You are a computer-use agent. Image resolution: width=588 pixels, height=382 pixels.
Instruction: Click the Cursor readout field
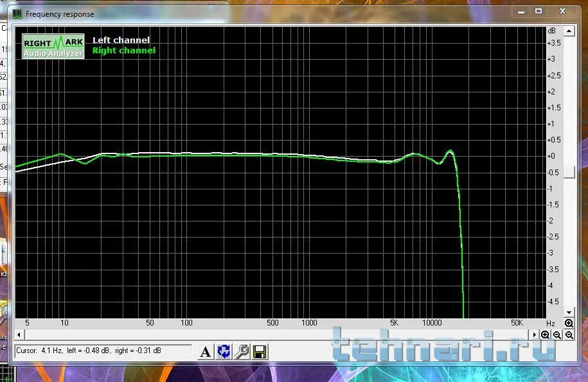pos(103,351)
